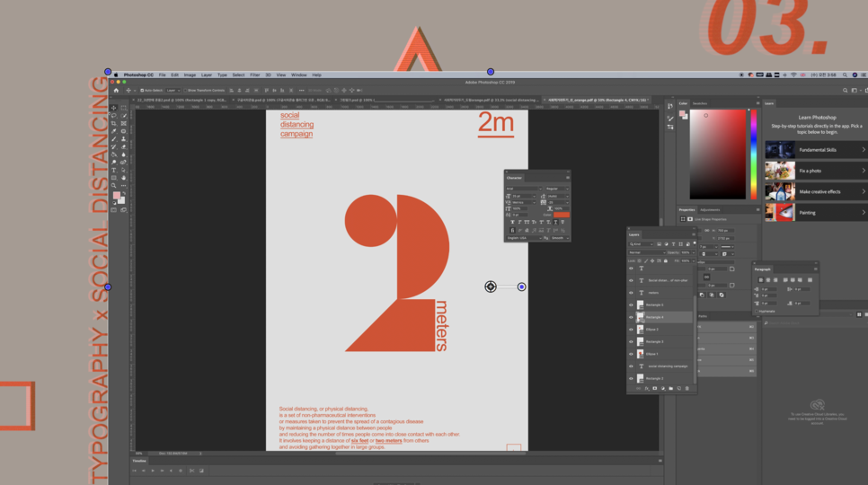The width and height of the screenshot is (868, 485).
Task: Select the Horizontal Type tool
Action: 113,171
